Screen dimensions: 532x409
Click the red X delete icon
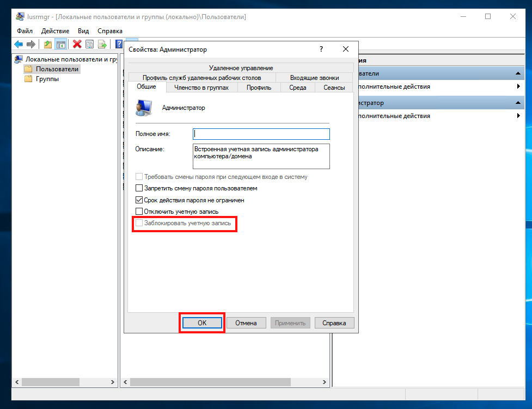77,44
